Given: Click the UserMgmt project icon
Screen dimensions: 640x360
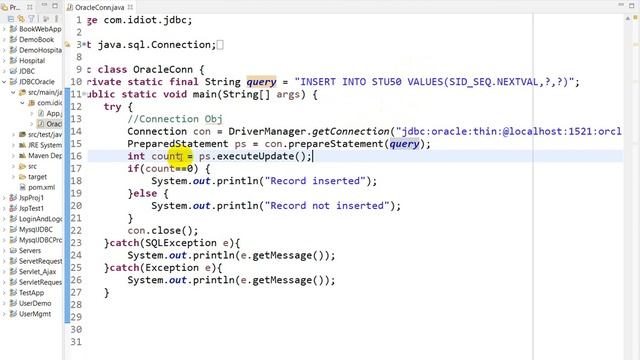Looking at the screenshot, I should (13, 314).
